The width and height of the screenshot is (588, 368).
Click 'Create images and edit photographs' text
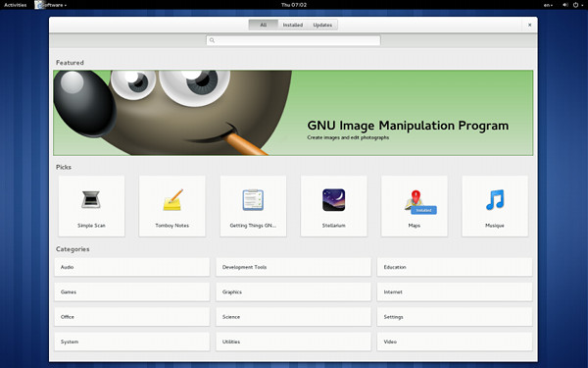(348, 137)
